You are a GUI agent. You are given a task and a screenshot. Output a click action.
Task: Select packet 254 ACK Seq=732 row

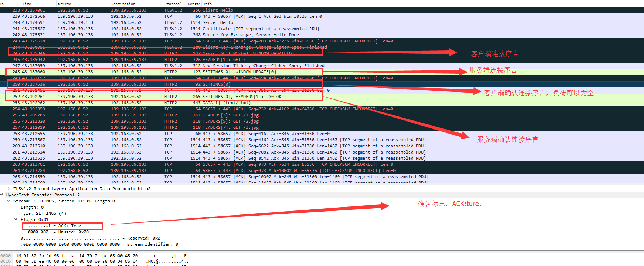pos(322,109)
